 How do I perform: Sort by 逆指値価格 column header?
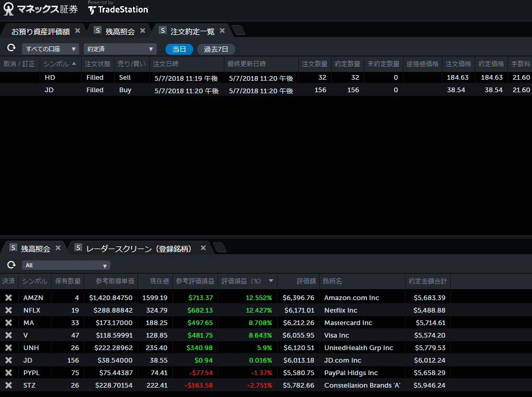[422, 64]
